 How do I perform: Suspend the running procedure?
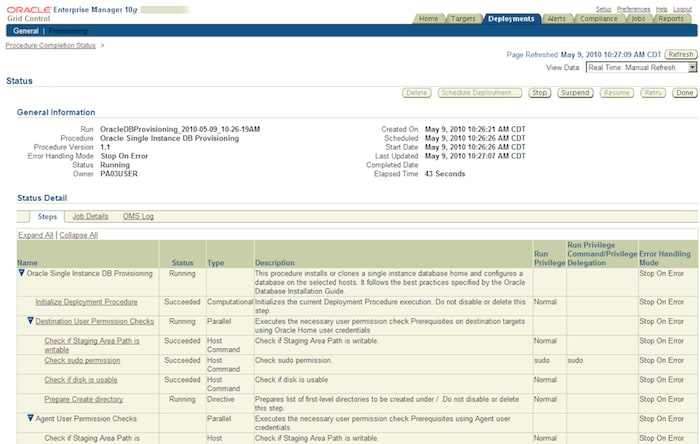click(575, 93)
